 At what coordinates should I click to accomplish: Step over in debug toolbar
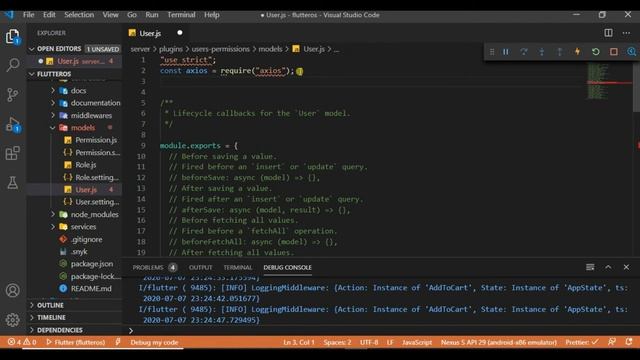(524, 52)
